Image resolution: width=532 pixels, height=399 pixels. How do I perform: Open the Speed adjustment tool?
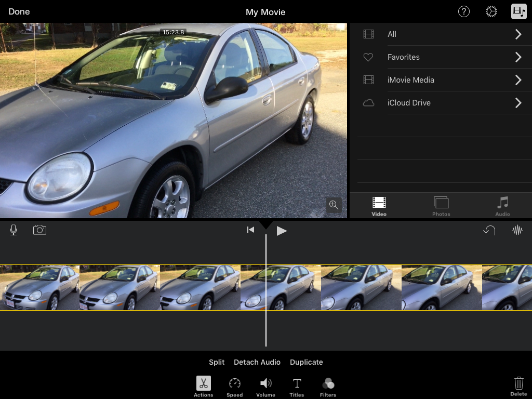point(234,387)
